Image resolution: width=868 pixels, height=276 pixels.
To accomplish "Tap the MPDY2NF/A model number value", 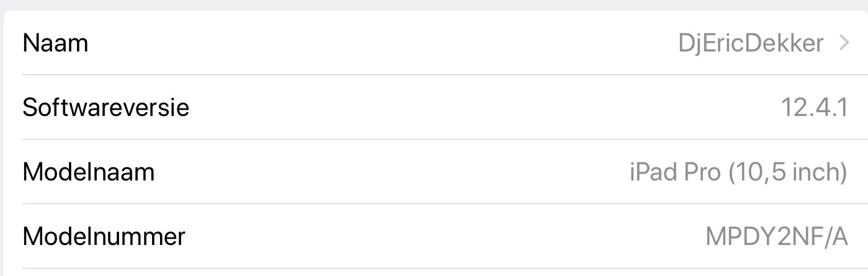I will (776, 236).
